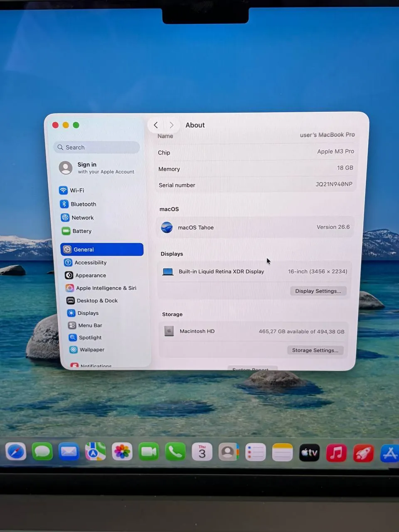Image resolution: width=399 pixels, height=532 pixels.
Task: Close the System Settings window
Action: click(55, 125)
